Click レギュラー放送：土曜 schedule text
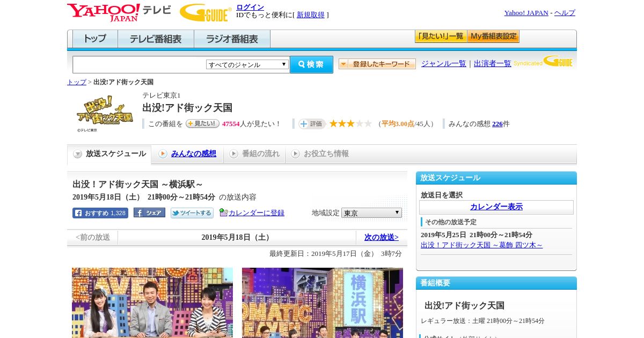644x338 pixels. pyautogui.click(x=482, y=321)
